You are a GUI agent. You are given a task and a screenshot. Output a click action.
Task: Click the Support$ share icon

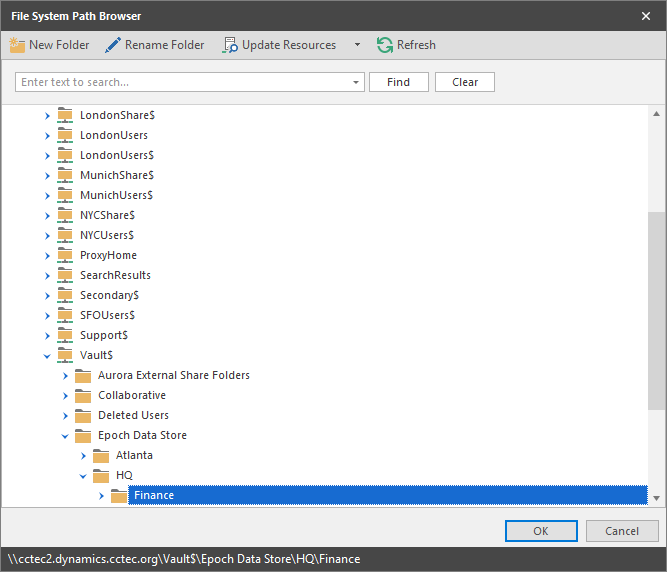point(65,336)
